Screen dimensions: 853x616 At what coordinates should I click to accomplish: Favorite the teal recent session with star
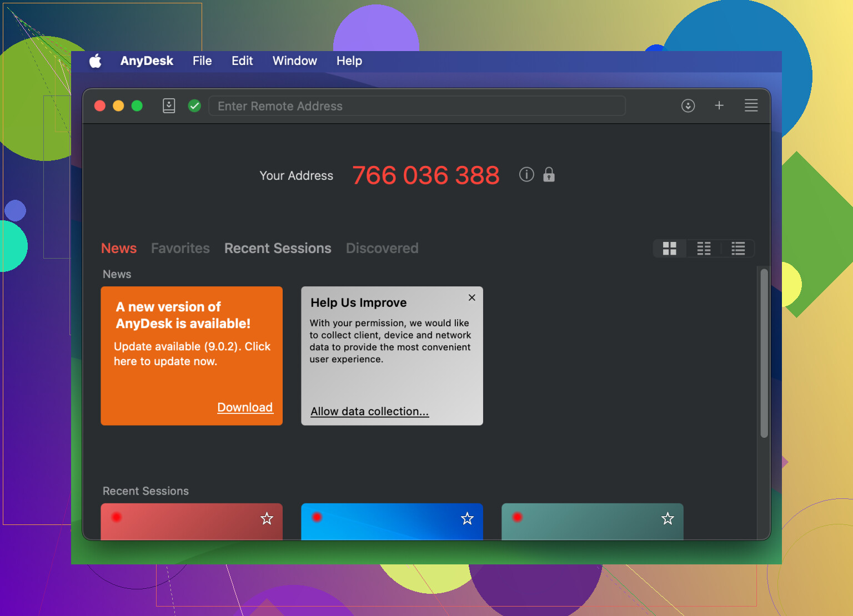click(x=668, y=519)
